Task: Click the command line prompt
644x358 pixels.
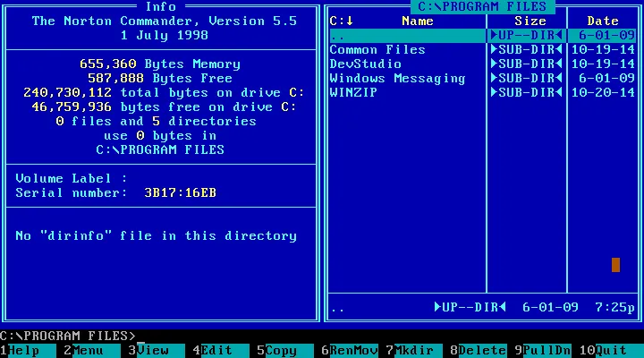Action: [x=68, y=337]
